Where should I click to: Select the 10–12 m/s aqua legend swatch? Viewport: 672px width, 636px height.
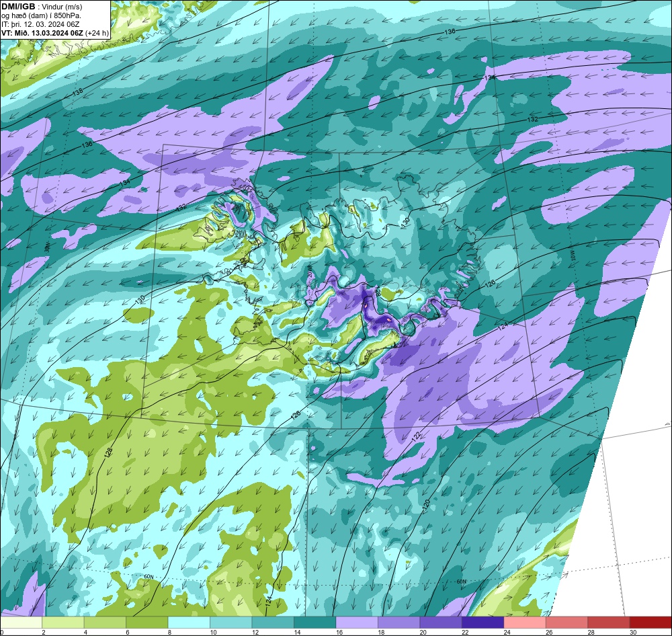click(x=231, y=623)
